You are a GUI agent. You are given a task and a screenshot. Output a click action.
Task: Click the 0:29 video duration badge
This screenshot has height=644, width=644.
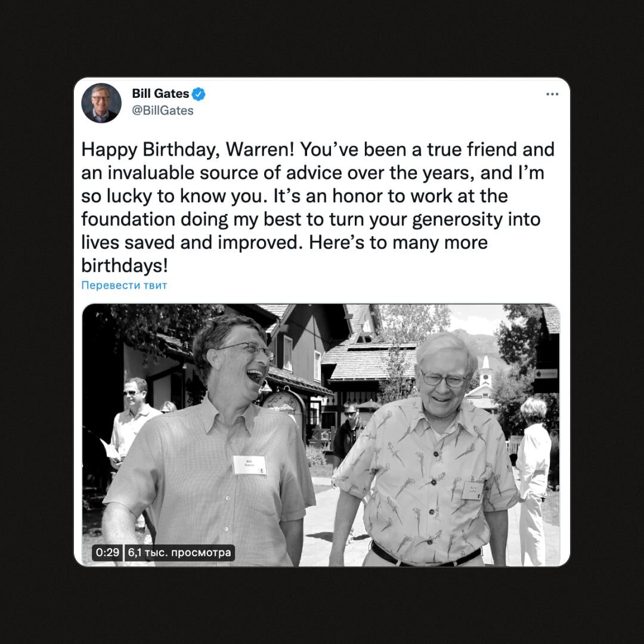click(x=107, y=552)
